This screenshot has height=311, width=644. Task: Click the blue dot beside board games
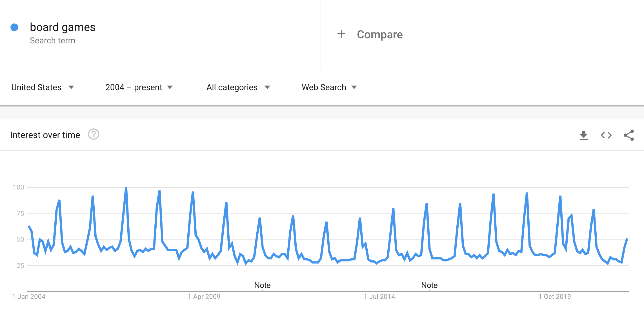pyautogui.click(x=14, y=27)
